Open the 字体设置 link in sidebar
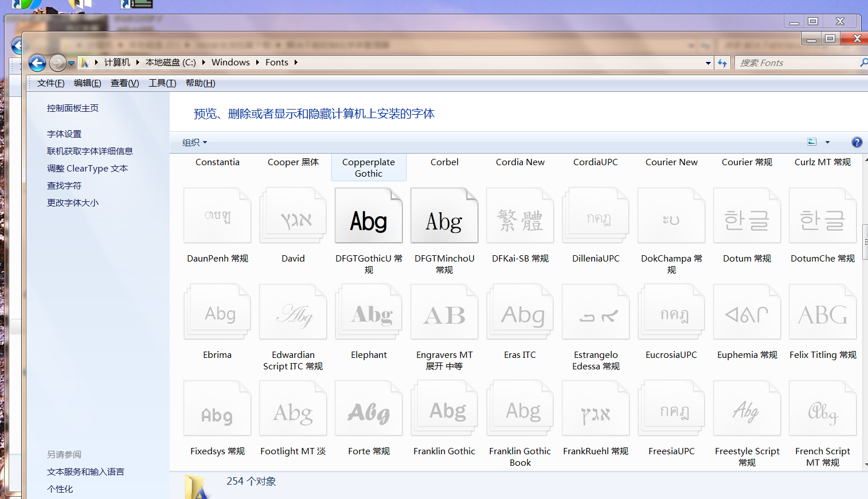868x499 pixels. (x=64, y=134)
